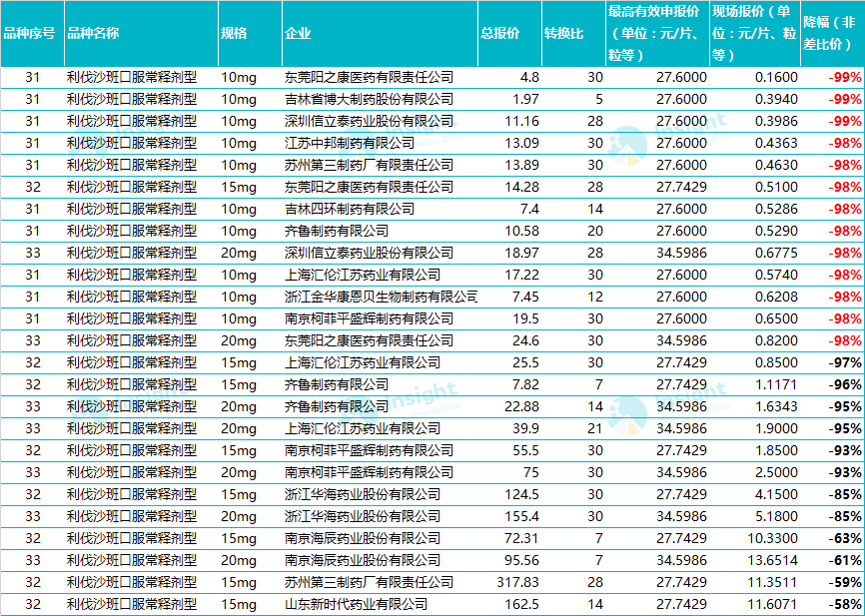Click total price value 13.89

tap(522, 165)
